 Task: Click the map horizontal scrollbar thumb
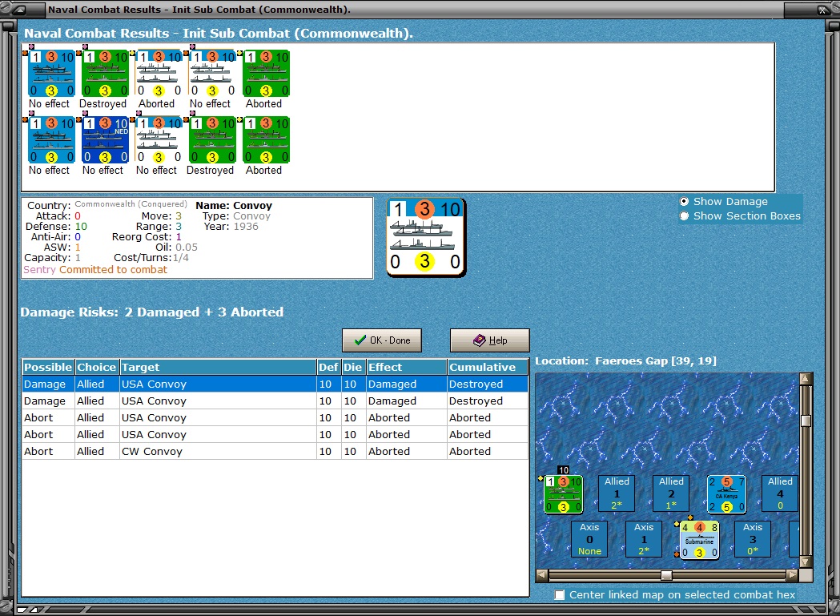(x=666, y=575)
